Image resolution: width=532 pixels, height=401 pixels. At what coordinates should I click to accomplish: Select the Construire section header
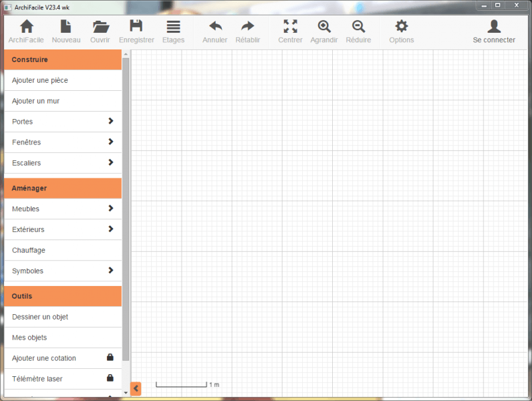point(63,59)
